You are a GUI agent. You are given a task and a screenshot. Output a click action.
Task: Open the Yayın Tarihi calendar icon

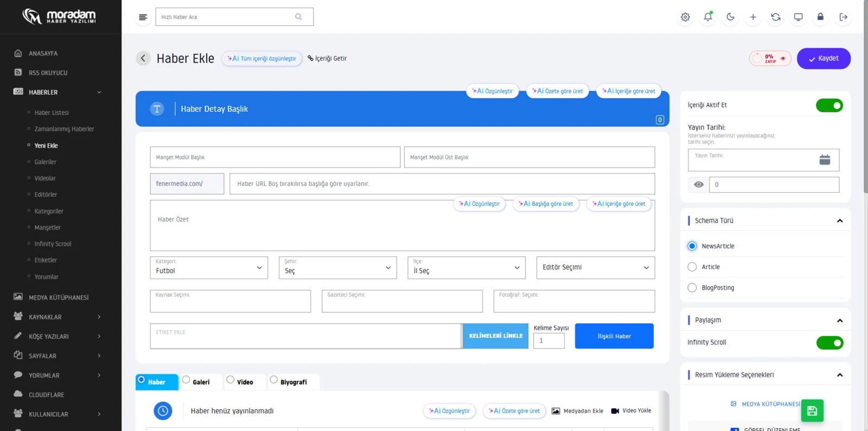825,160
